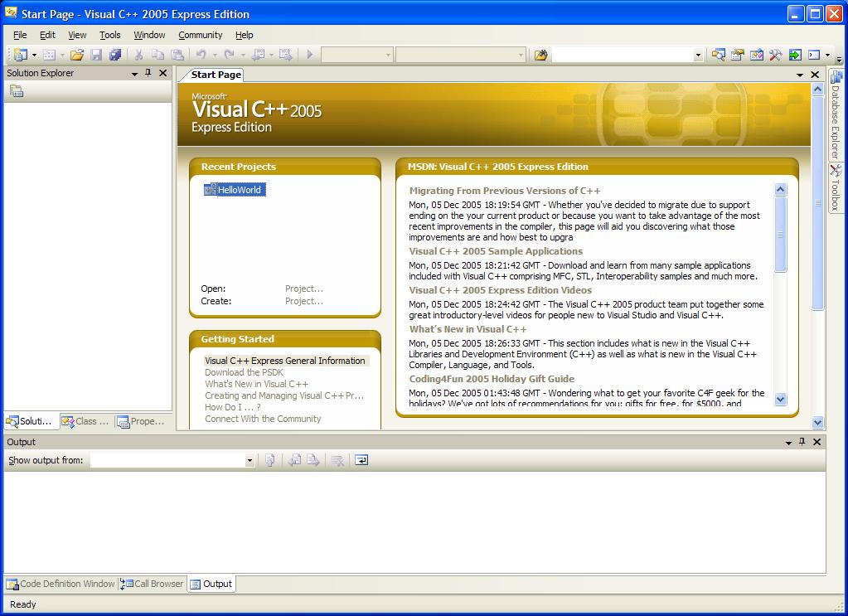This screenshot has height=616, width=848.
Task: Click the Add New Item toolbar icon
Action: (49, 55)
